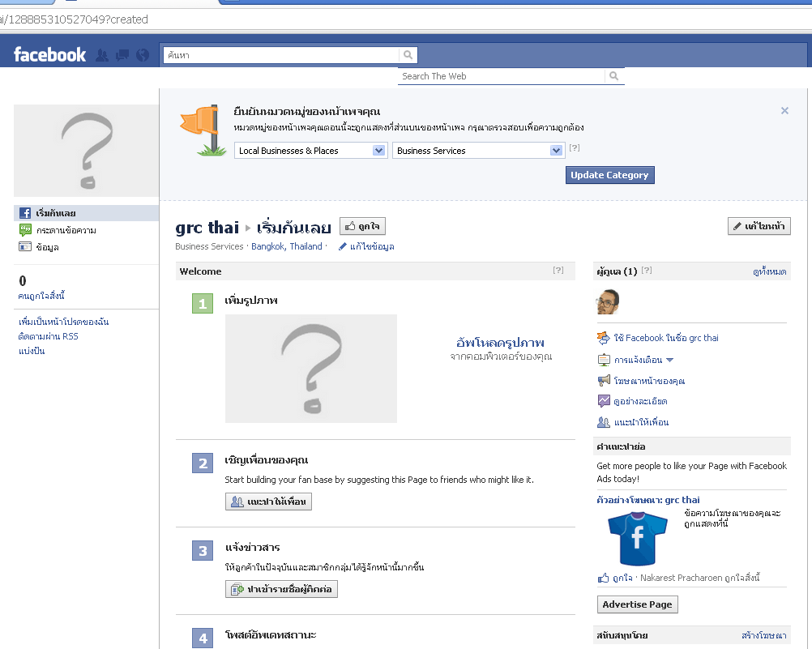
Task: Click the สร้างโฆษณา create ad link
Action: tap(764, 635)
